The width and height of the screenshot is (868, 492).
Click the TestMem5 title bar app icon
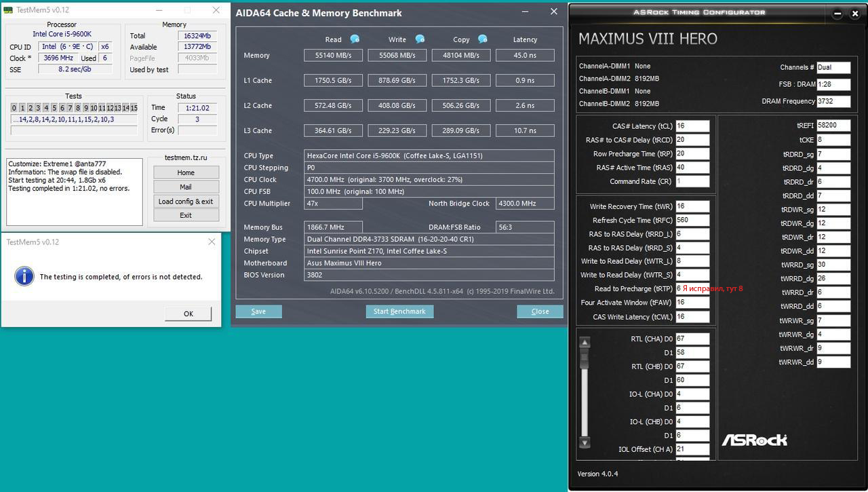point(9,10)
